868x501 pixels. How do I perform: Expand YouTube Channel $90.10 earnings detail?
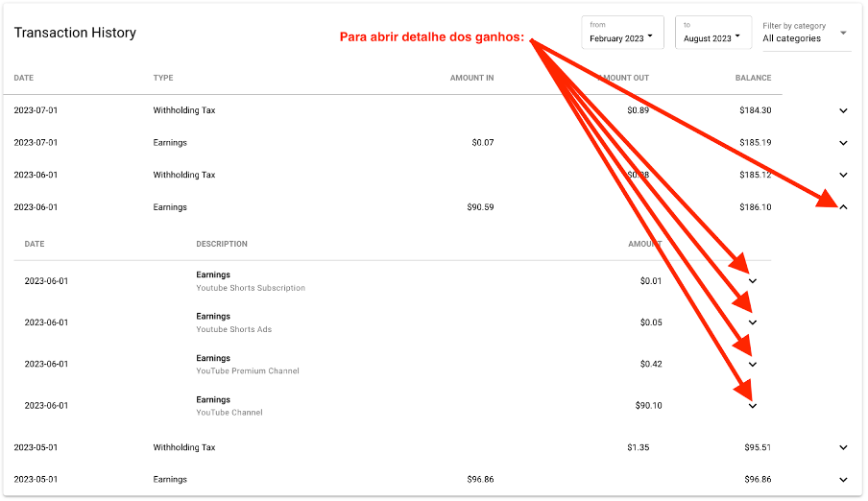click(753, 406)
